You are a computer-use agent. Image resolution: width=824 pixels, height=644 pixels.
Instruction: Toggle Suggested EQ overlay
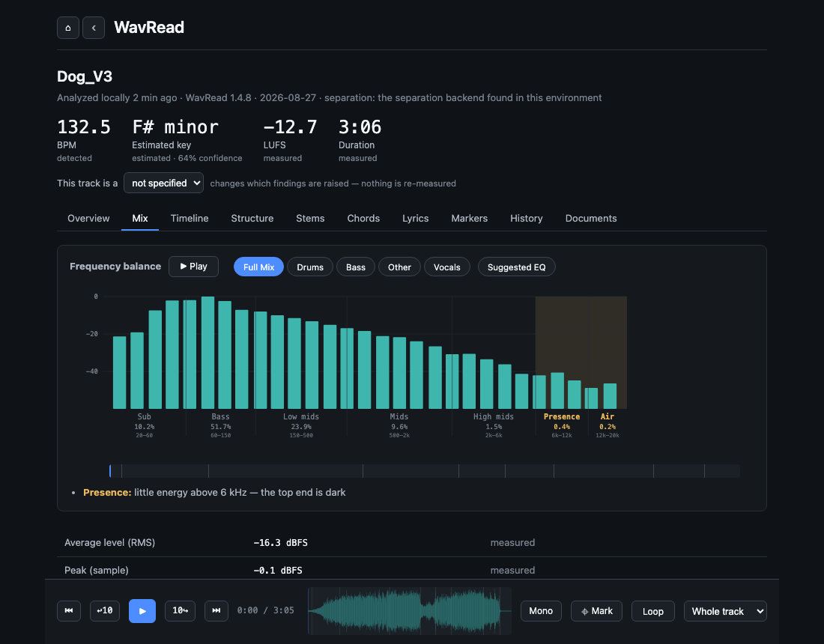[517, 267]
